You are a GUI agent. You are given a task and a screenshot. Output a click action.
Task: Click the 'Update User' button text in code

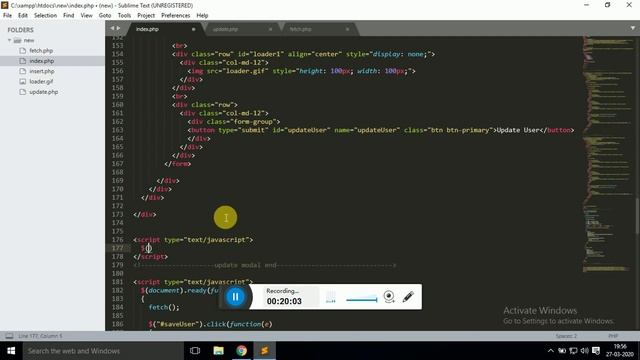[518, 130]
